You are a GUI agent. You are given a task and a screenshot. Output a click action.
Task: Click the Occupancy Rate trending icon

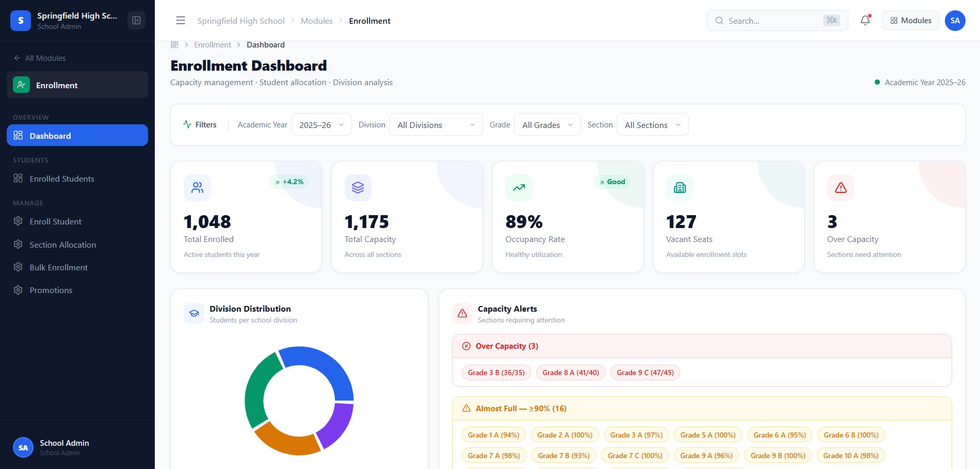pos(519,188)
